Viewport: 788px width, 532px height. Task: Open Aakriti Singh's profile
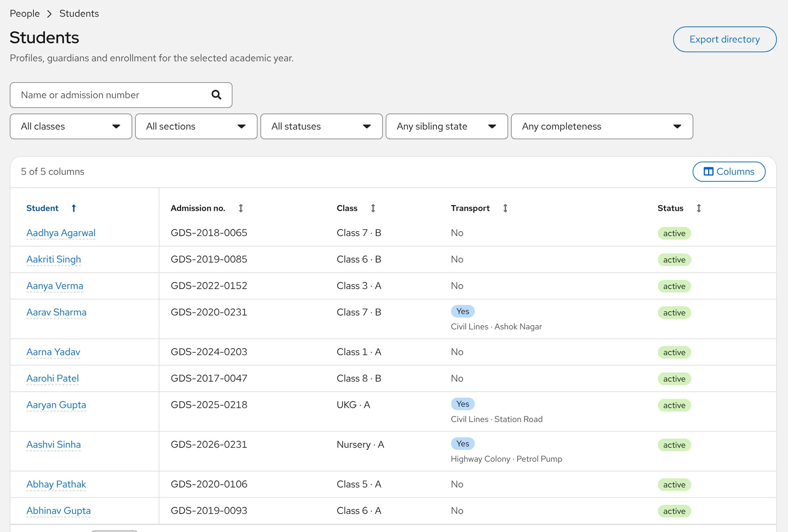(54, 259)
